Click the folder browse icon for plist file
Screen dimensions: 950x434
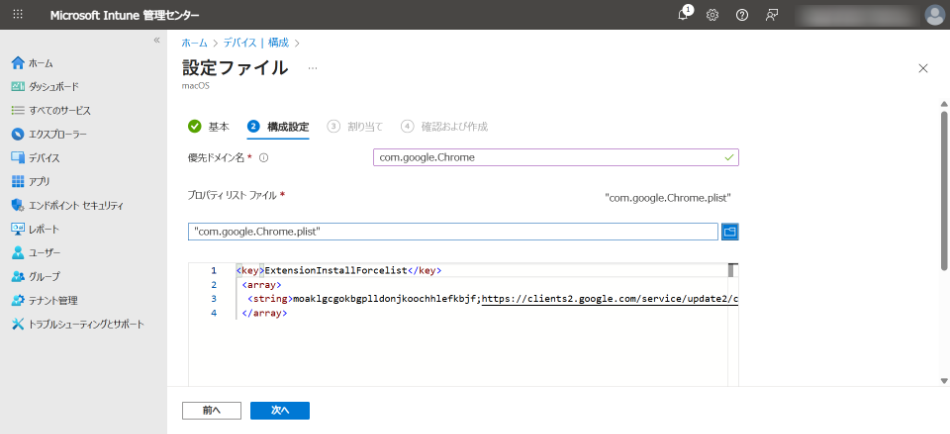click(x=730, y=231)
